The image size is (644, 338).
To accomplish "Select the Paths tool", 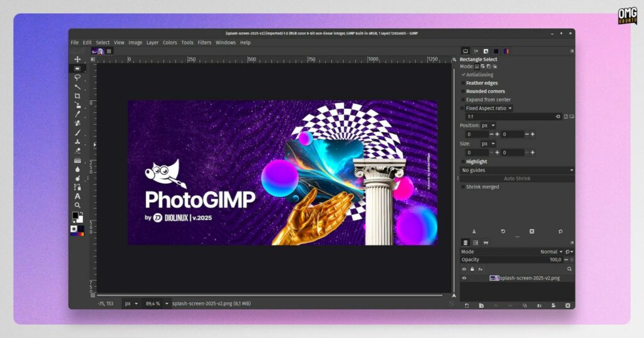I will 77,188.
